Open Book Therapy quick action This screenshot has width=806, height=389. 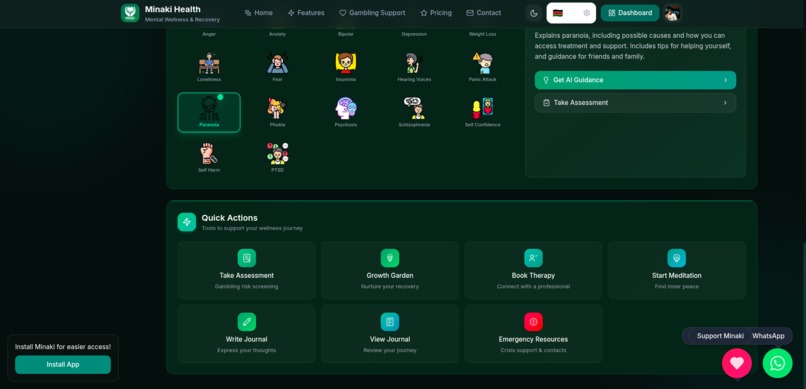pyautogui.click(x=533, y=270)
